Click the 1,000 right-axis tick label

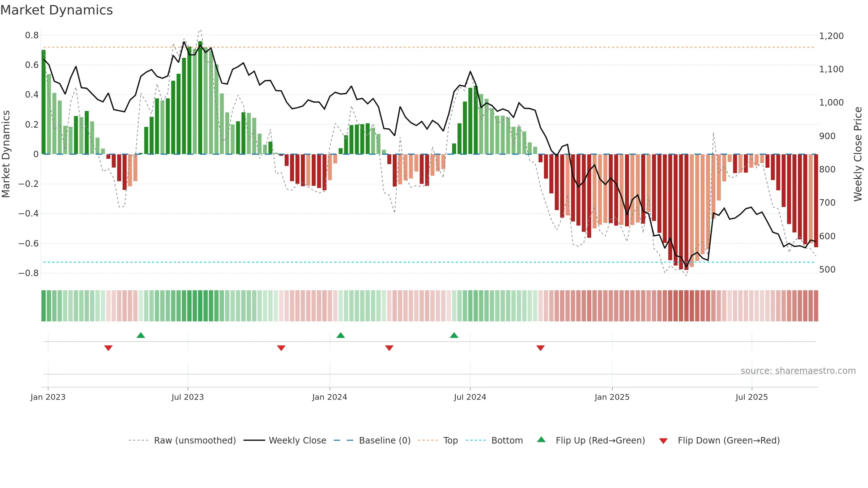[x=831, y=102]
